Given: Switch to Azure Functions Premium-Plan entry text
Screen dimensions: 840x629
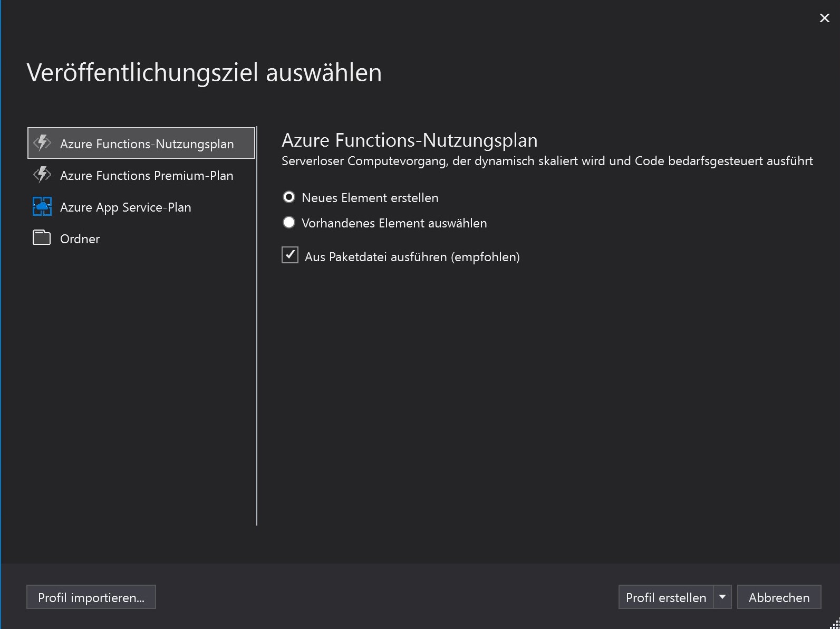Looking at the screenshot, I should point(147,176).
